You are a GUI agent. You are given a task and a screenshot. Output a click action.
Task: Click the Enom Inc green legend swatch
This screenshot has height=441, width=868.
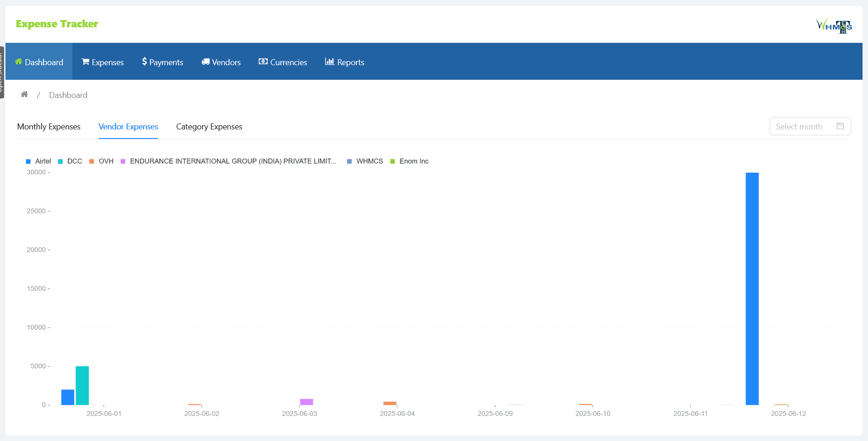point(393,161)
